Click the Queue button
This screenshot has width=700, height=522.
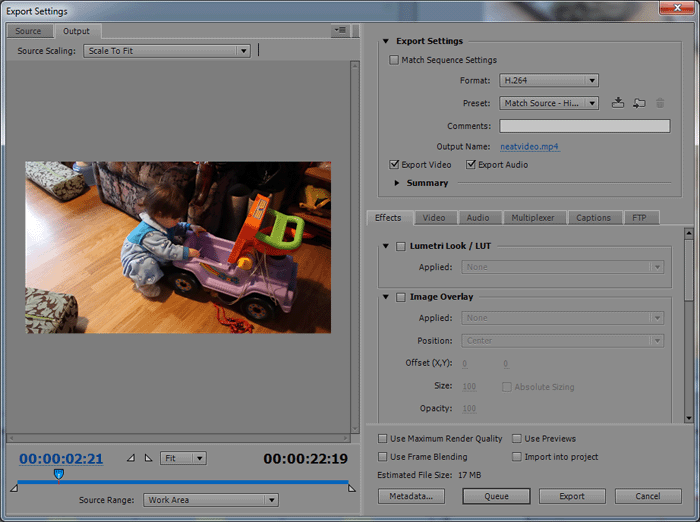496,496
